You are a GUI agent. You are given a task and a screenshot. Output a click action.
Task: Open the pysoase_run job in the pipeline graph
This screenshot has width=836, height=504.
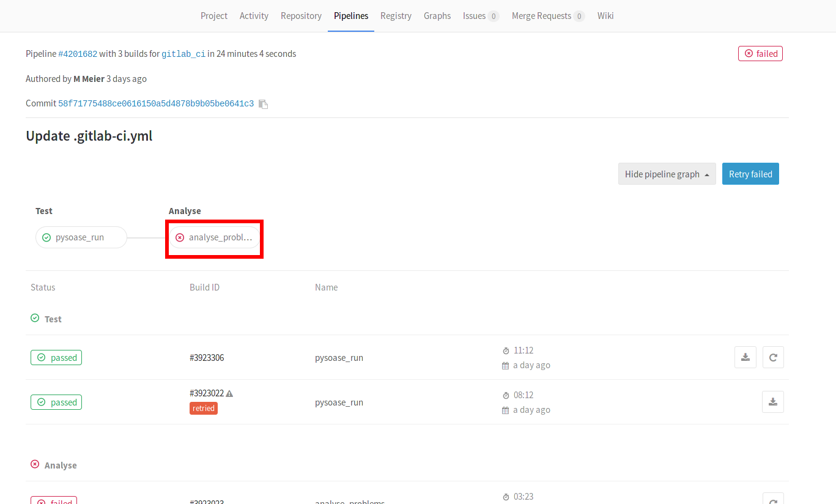81,237
